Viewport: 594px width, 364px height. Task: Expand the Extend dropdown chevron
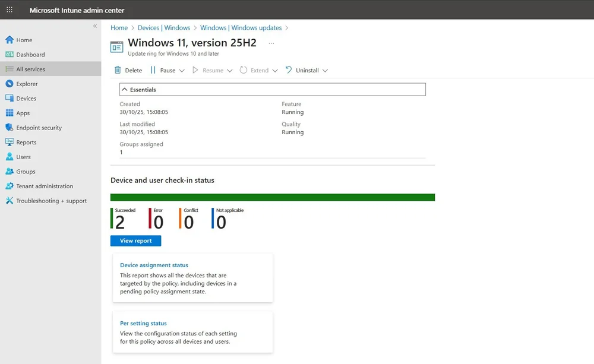[x=275, y=71]
